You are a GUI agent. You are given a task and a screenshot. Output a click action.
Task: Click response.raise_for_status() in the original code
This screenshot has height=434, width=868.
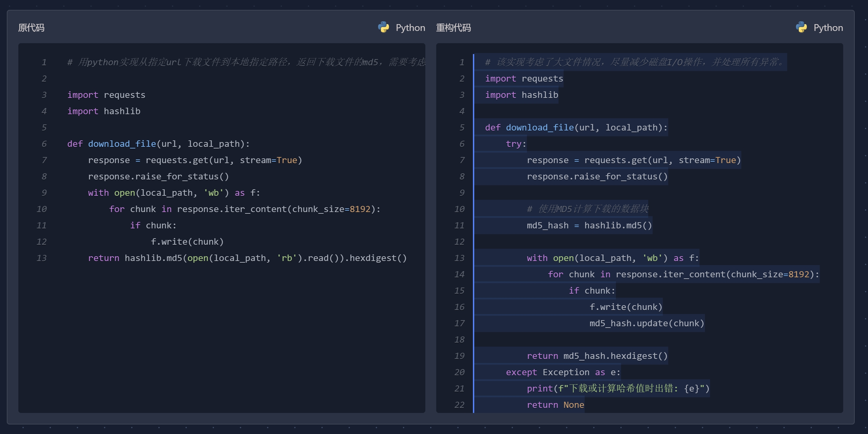(159, 176)
